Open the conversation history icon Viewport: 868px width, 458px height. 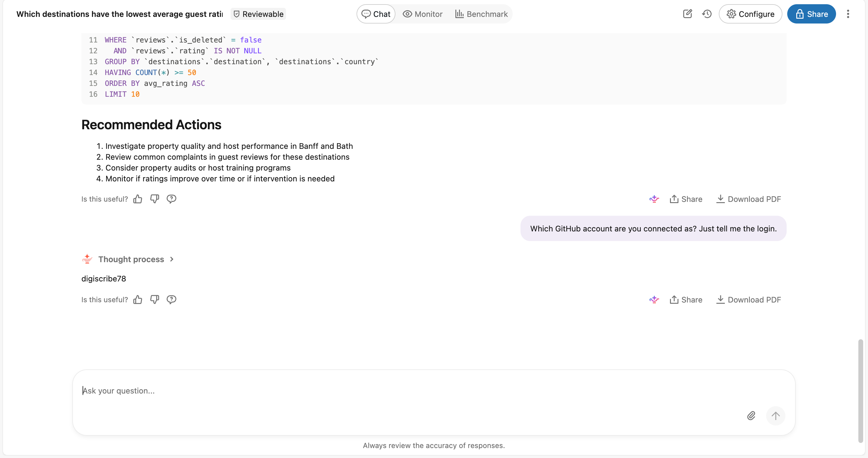point(706,14)
